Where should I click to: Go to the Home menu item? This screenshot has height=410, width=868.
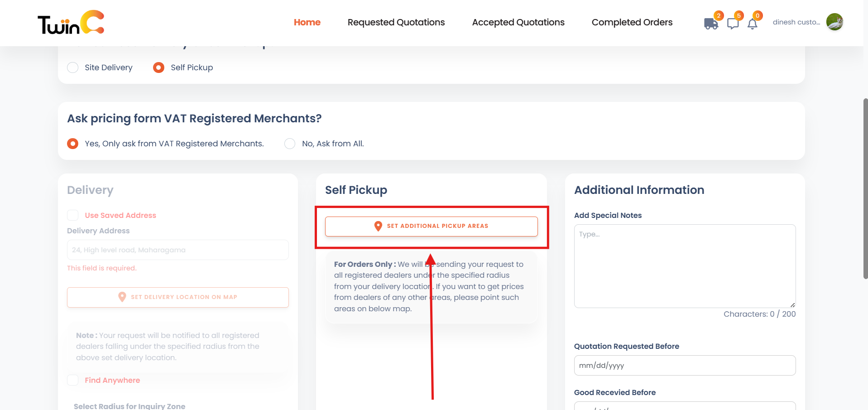point(307,22)
